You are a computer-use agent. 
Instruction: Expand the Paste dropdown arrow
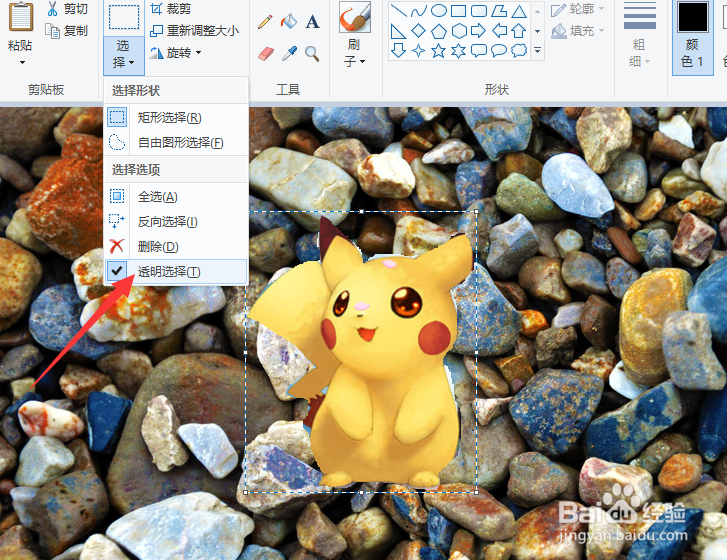click(21, 62)
